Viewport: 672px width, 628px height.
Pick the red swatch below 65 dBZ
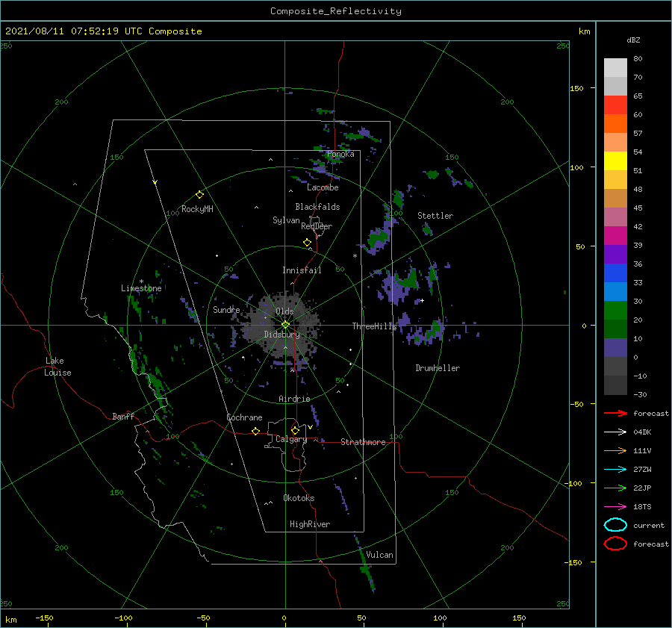point(615,105)
